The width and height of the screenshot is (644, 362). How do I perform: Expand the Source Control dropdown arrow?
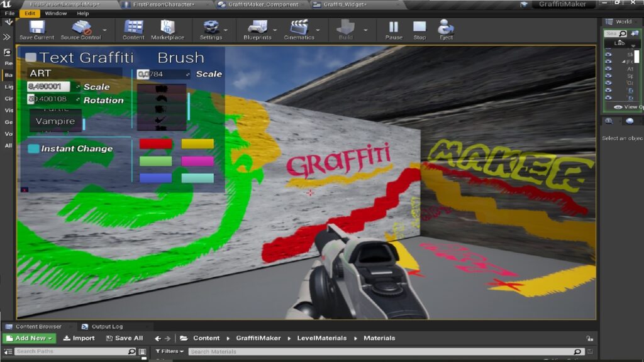104,30
